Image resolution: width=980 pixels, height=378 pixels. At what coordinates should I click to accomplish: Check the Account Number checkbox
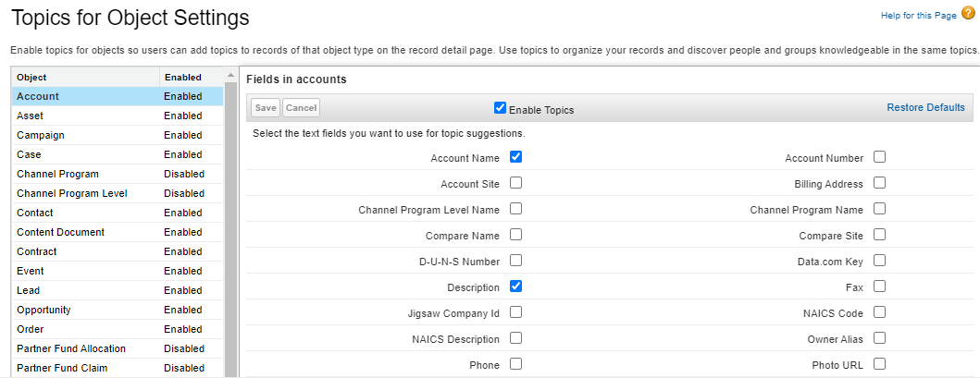(x=879, y=157)
